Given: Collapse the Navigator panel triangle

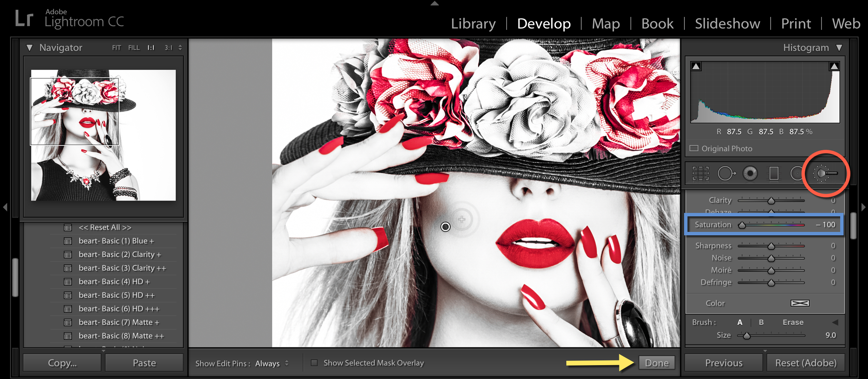Looking at the screenshot, I should point(30,48).
